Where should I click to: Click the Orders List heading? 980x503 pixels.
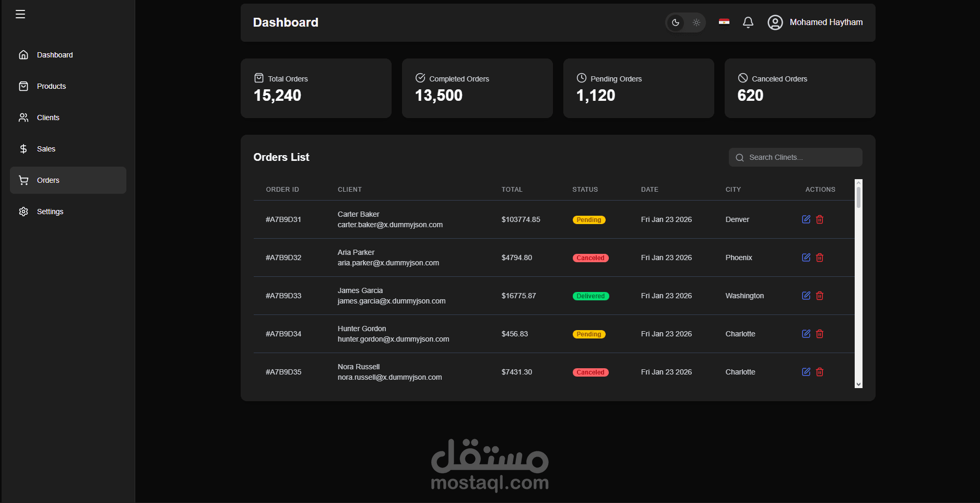[281, 157]
